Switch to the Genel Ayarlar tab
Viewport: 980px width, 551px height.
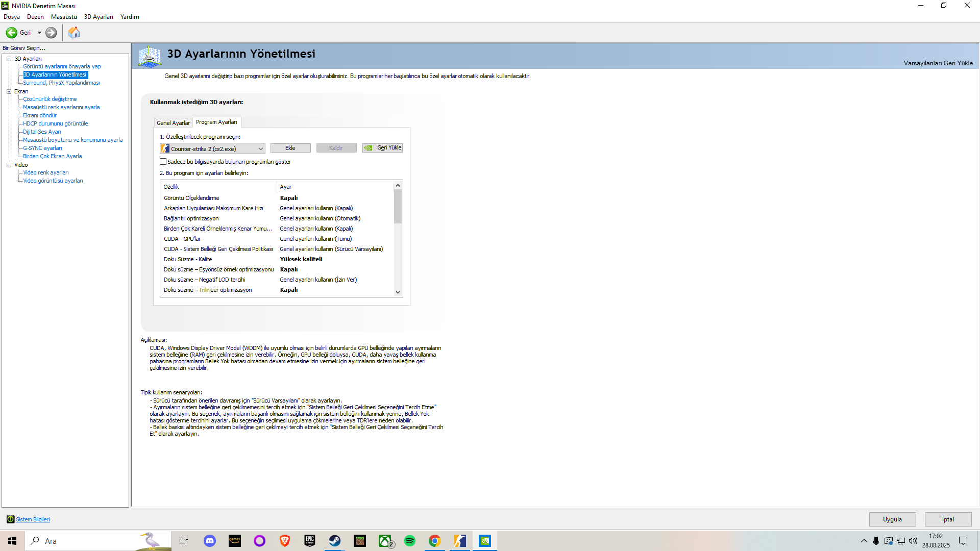[x=173, y=123]
